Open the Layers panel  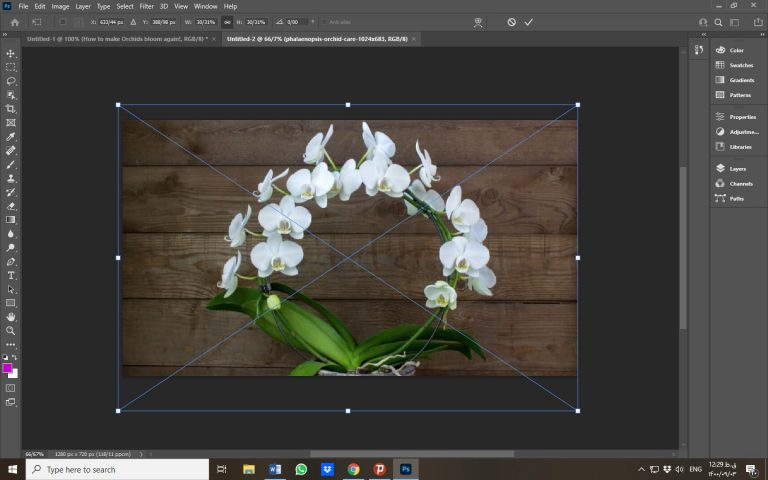(x=739, y=168)
